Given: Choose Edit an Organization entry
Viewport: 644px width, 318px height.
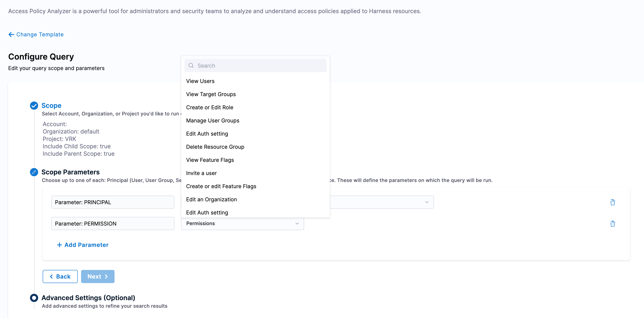Looking at the screenshot, I should pos(211,199).
